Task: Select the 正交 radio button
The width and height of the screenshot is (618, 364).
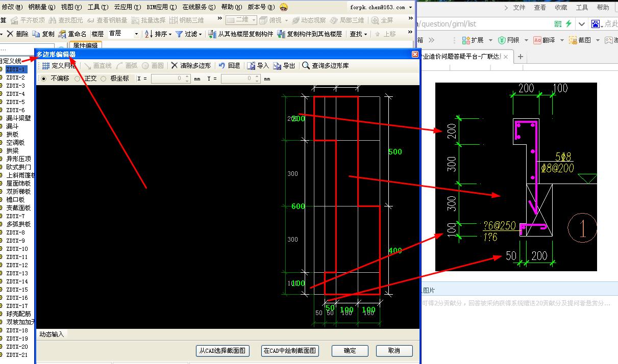Action: click(78, 79)
